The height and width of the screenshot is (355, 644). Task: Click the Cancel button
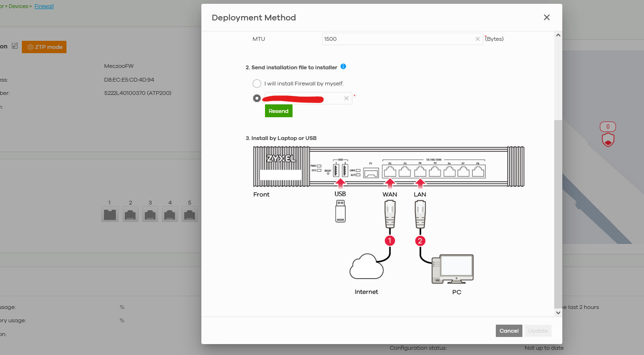(509, 331)
